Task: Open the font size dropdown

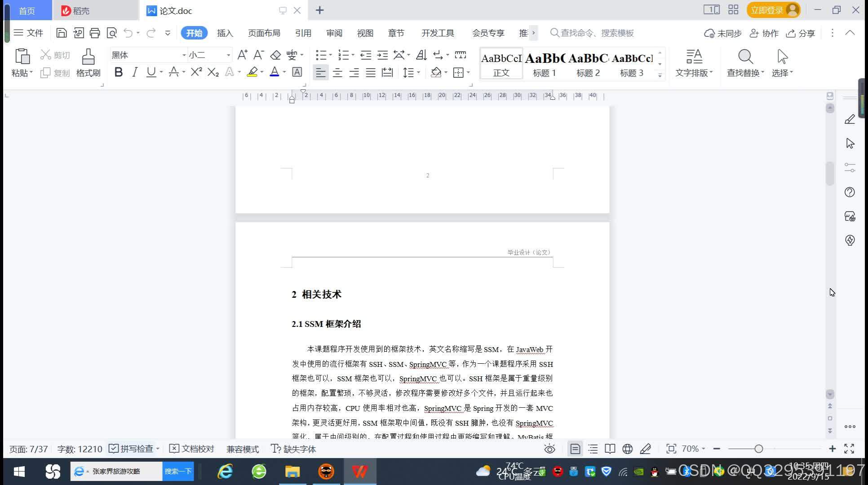Action: (x=228, y=55)
